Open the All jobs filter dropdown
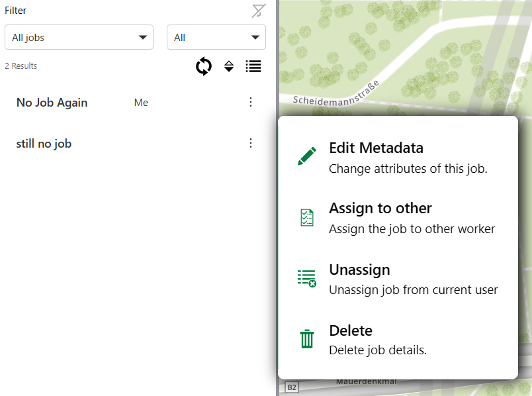The height and width of the screenshot is (396, 532). click(x=79, y=37)
